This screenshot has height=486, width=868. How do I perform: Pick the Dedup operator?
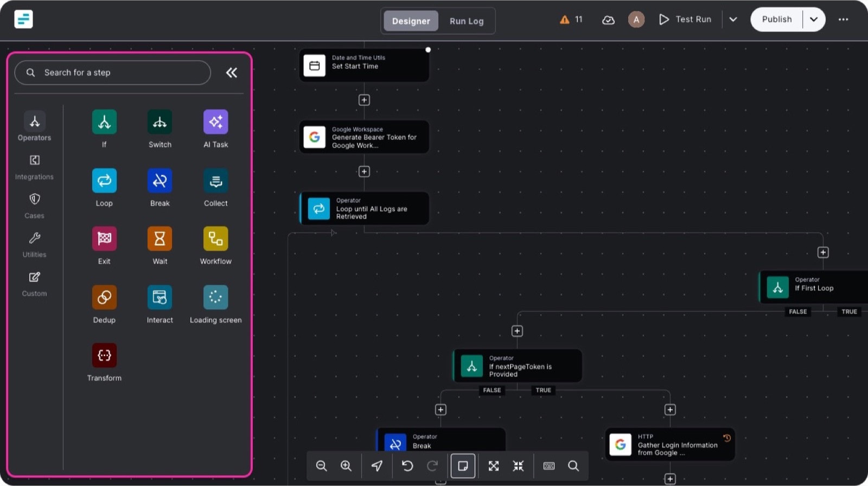104,297
